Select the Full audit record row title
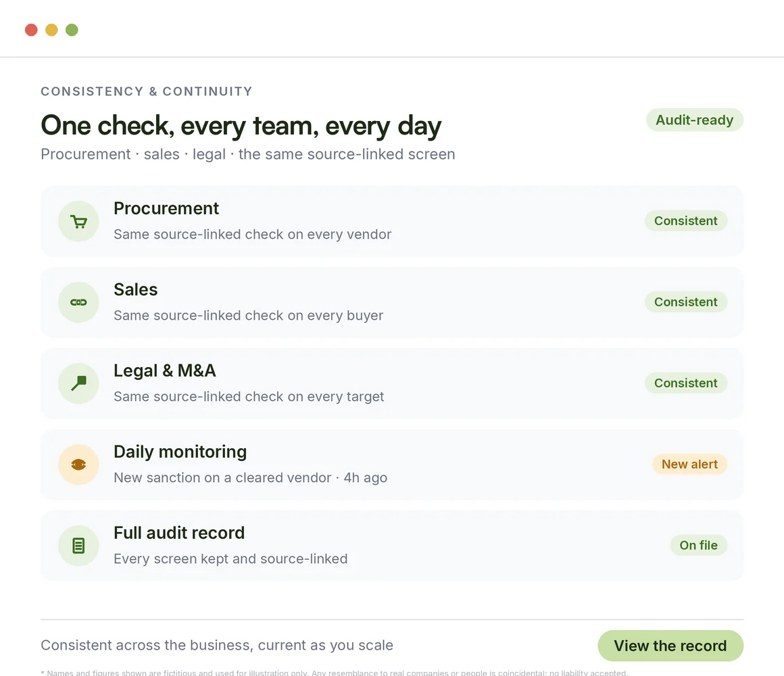This screenshot has height=676, width=784. tap(179, 533)
